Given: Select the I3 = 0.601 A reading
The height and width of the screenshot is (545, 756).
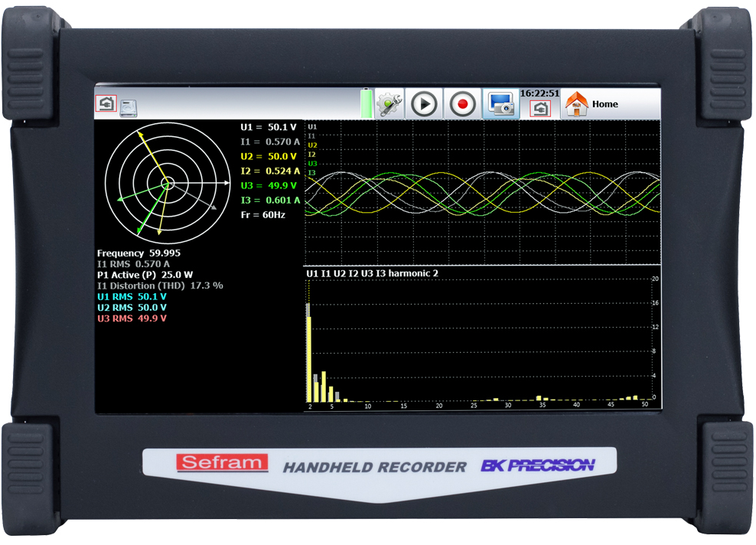Looking at the screenshot, I should click(270, 200).
